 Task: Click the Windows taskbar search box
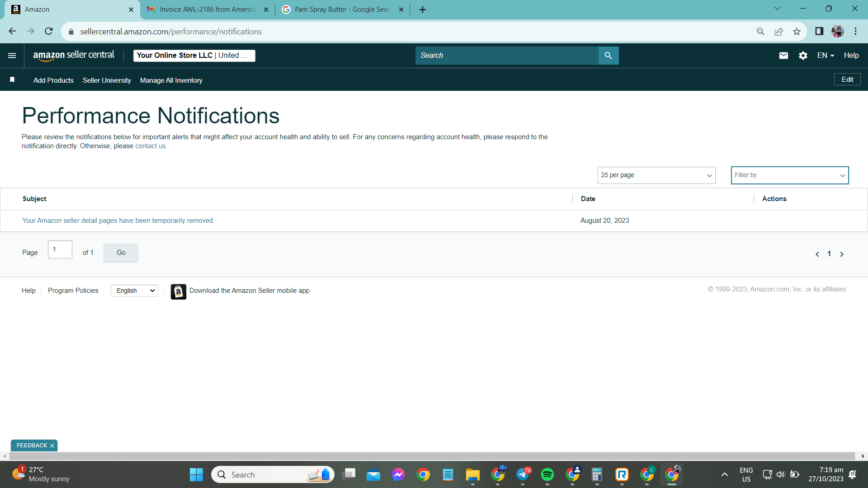273,474
